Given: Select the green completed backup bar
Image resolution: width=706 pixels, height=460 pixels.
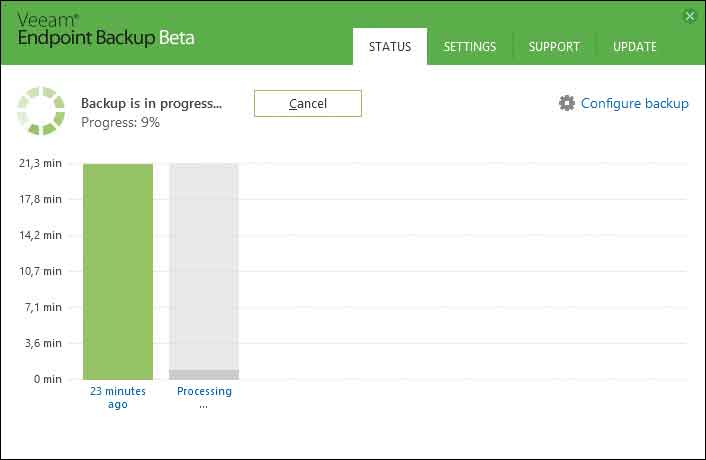Looking at the screenshot, I should 118,271.
